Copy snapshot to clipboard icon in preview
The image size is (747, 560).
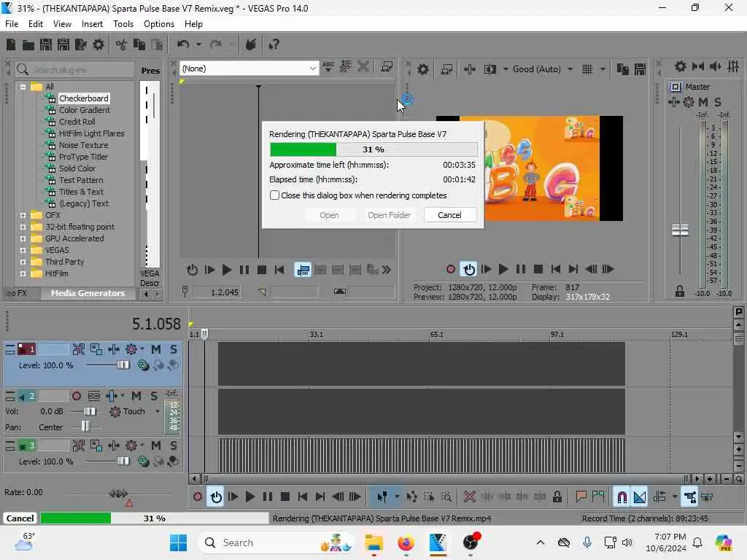coord(622,69)
